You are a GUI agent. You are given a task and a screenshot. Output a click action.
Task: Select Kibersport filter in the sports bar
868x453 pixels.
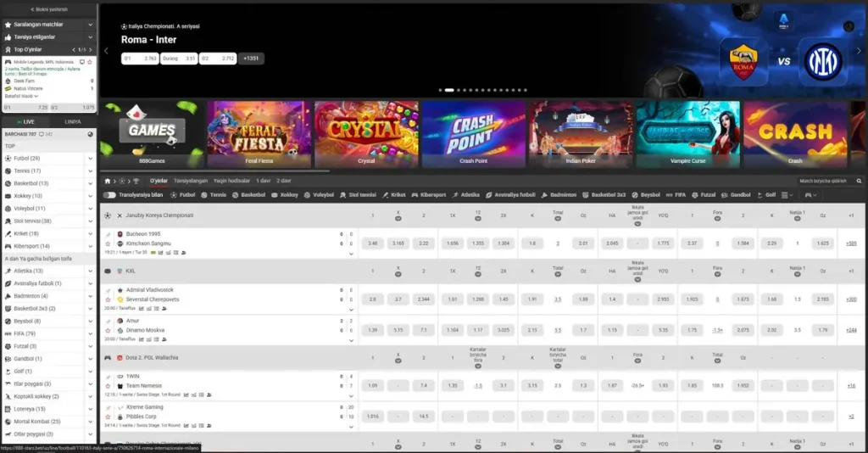point(428,195)
